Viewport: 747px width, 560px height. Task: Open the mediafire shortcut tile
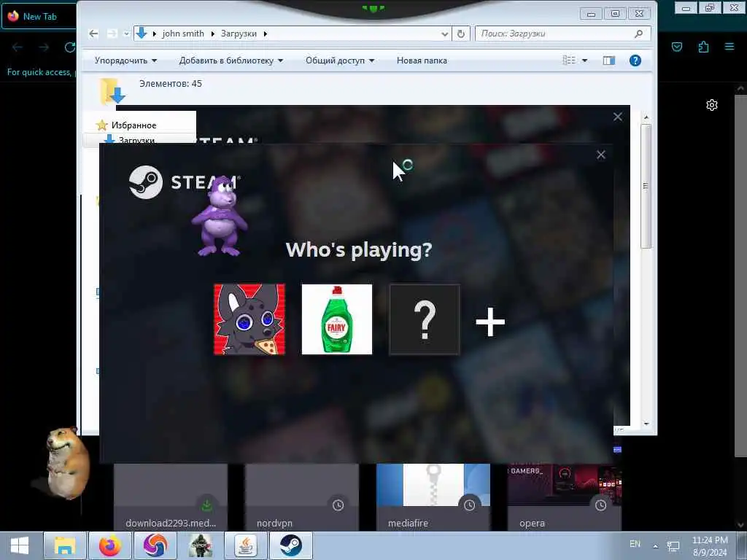433,497
